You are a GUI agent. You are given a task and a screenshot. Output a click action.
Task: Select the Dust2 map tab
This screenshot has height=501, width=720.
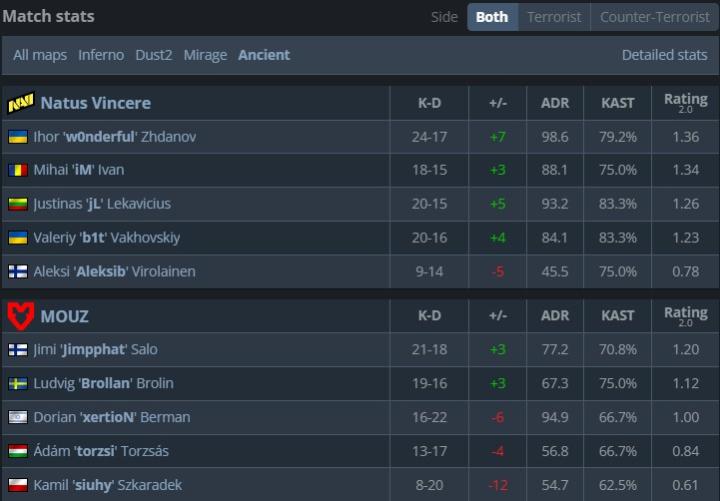[155, 55]
